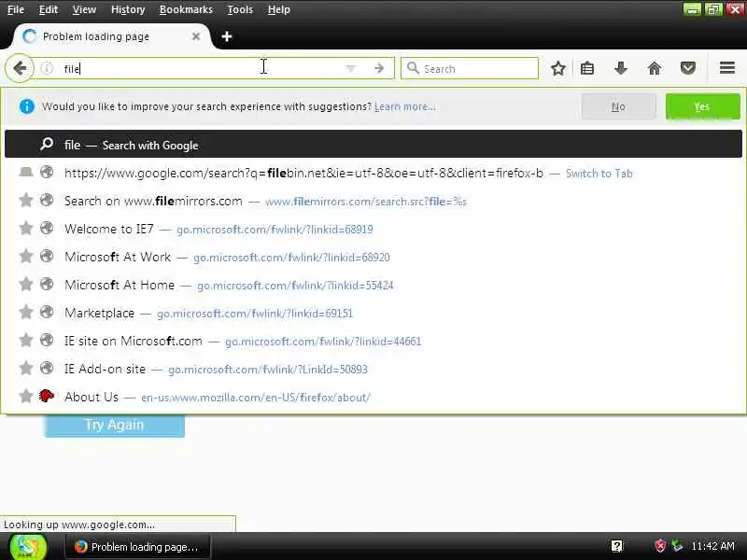Viewport: 747px width, 560px height.
Task: Click the 11:42 AM clock
Action: pyautogui.click(x=712, y=546)
